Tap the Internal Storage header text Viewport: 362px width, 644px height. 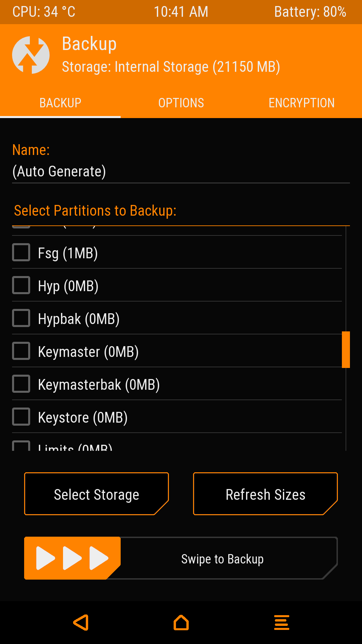(x=171, y=67)
